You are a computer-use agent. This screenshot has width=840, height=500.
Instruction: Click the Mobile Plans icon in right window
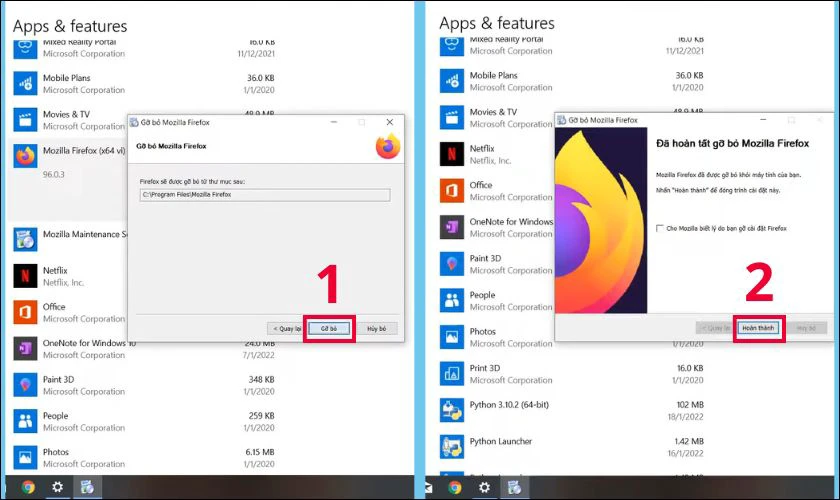pyautogui.click(x=452, y=81)
